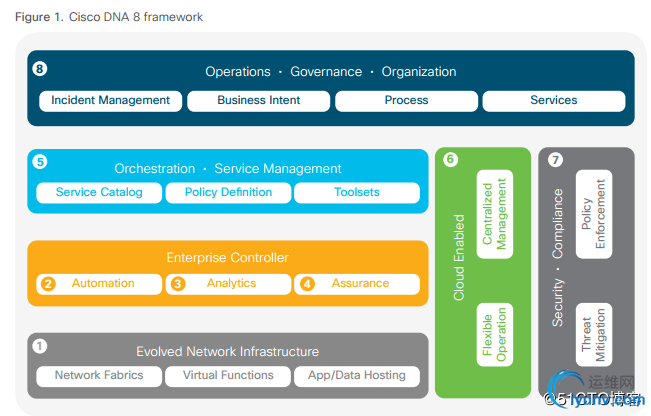Click the number 3 badge beside Analytics

pos(178,284)
